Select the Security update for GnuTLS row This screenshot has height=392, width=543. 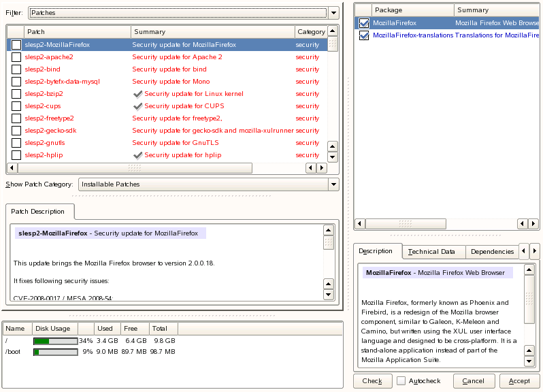(x=167, y=143)
